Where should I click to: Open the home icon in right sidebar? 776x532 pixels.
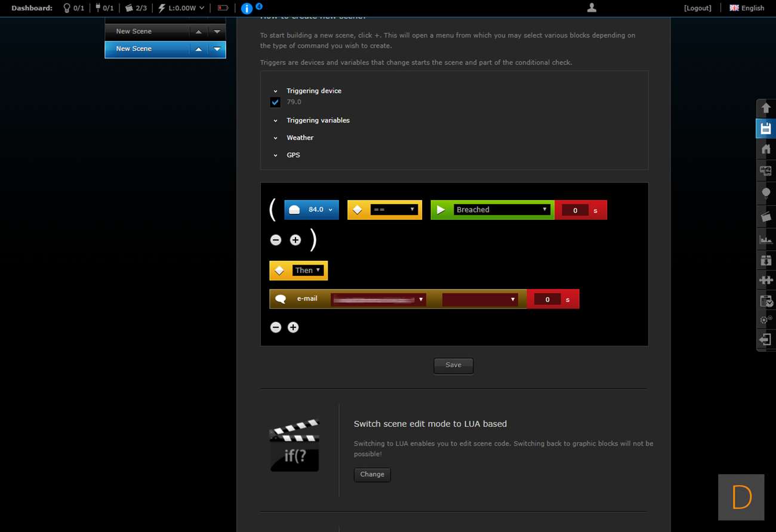tap(766, 149)
